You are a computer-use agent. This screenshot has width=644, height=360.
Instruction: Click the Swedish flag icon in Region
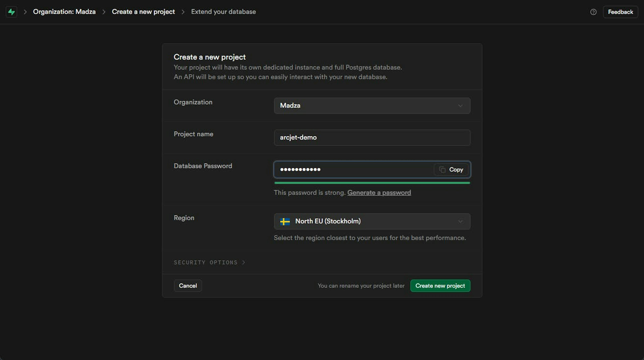click(285, 221)
